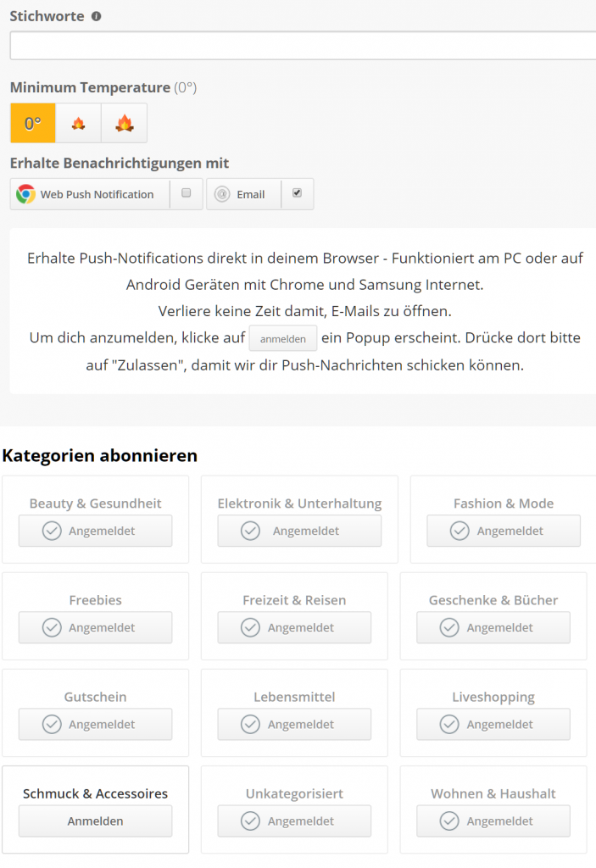The image size is (596, 868).
Task: Click Anmelden under Schmuck & Accessoires
Action: pyautogui.click(x=95, y=821)
